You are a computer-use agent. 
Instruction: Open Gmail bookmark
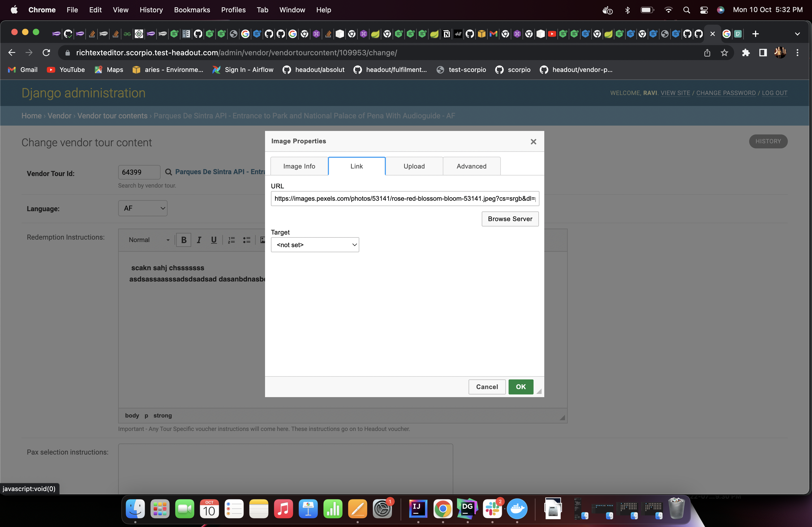click(x=23, y=69)
